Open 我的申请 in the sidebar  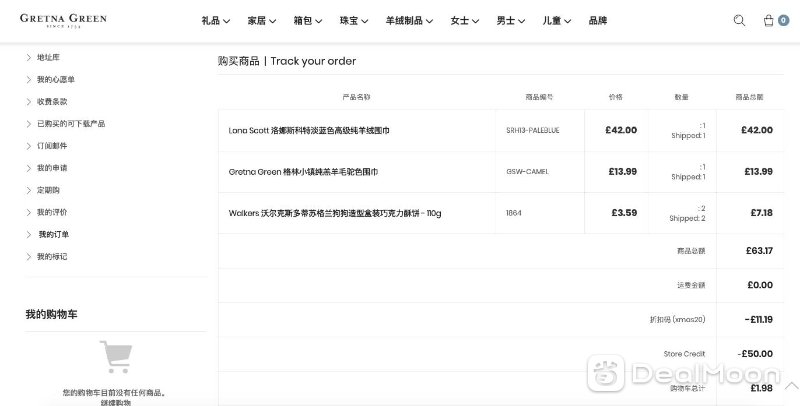pyautogui.click(x=52, y=168)
